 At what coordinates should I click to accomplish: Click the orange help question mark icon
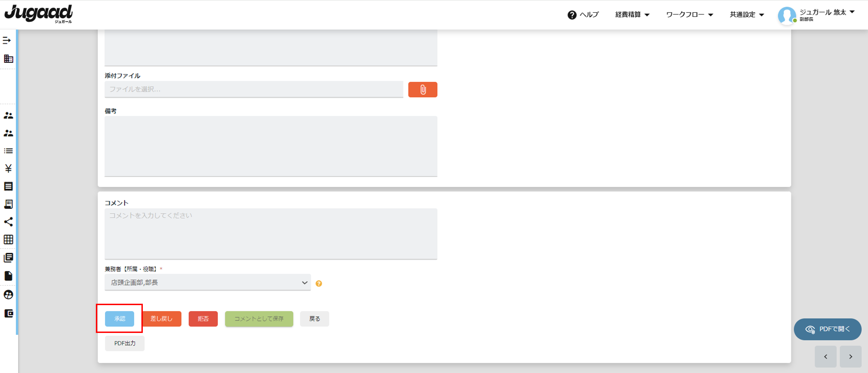coord(319,283)
